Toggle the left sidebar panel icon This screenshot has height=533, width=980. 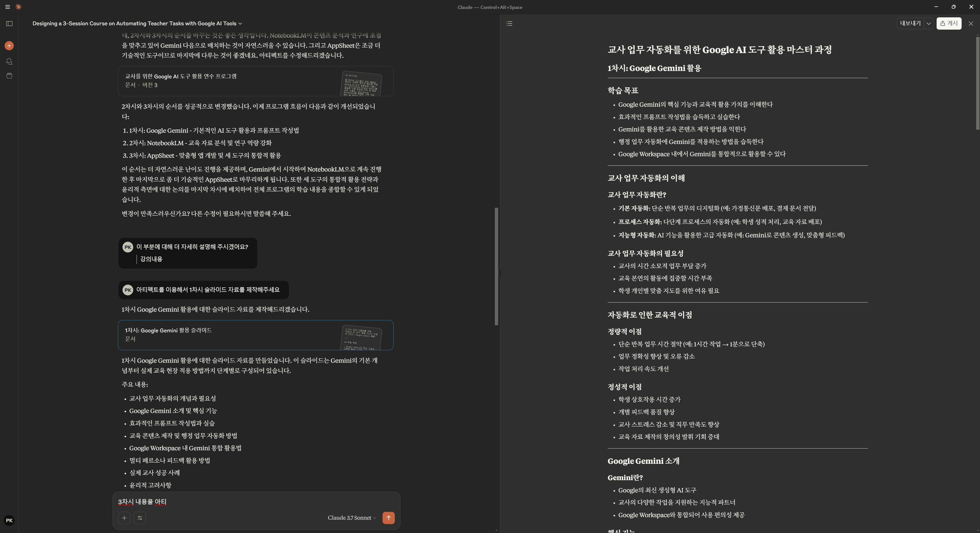tap(9, 23)
